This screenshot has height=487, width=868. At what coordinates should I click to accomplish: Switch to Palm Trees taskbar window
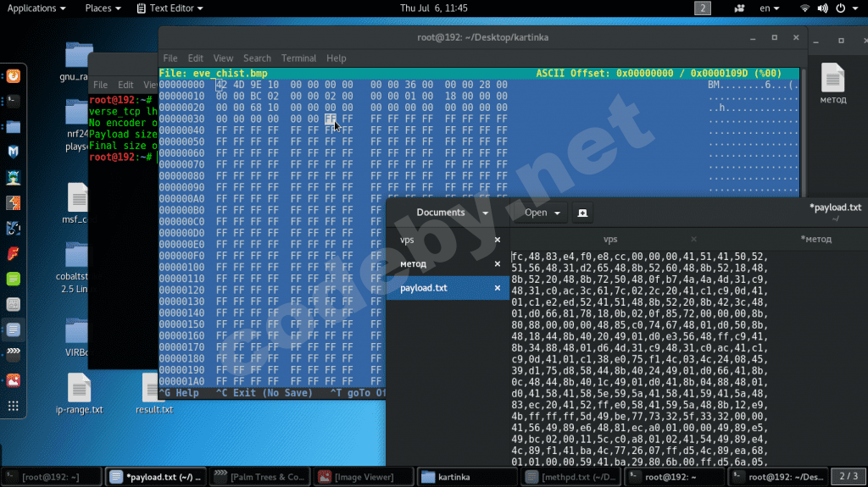259,477
